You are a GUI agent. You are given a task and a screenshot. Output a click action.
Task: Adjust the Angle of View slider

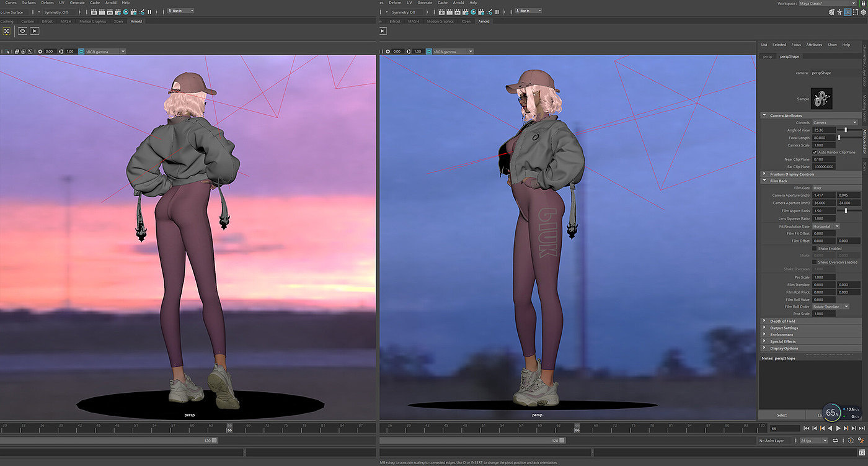[x=846, y=130]
